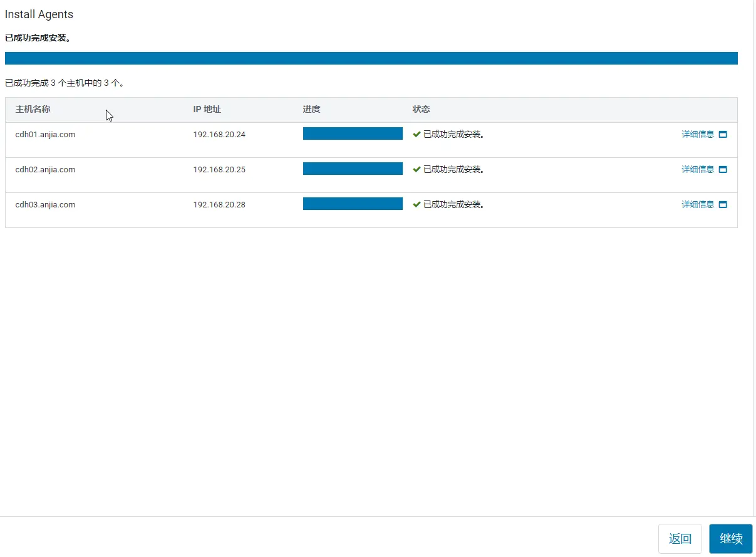Open 详细信息 link for cdh03.anjia.com

click(698, 204)
